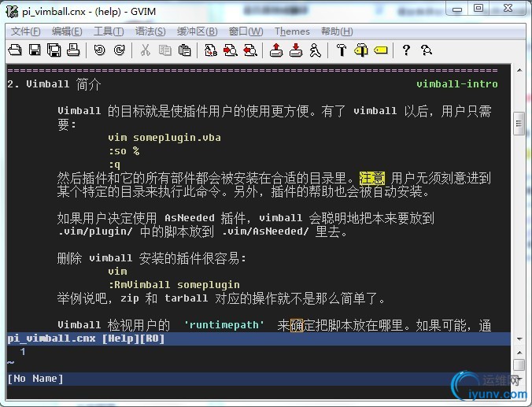532x407 pixels.
Task: Open the 帮助(H) menu
Action: (337, 31)
